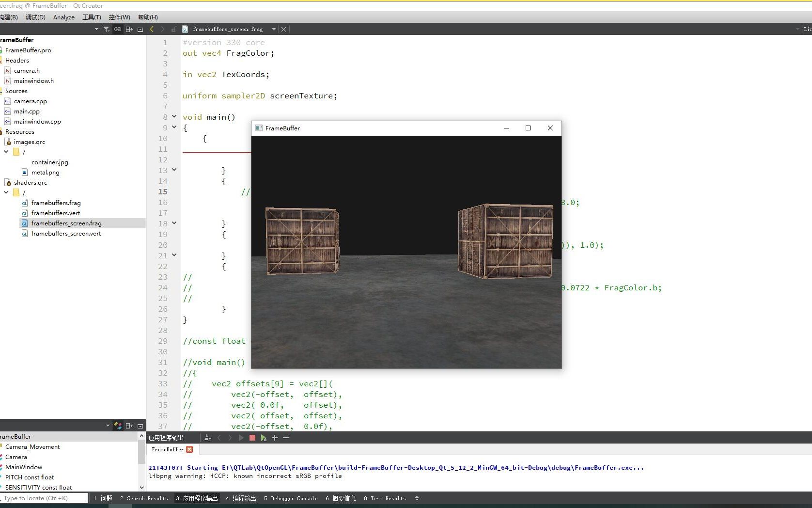Open the 1 问题 issues pane
The image size is (812, 508).
pos(103,498)
